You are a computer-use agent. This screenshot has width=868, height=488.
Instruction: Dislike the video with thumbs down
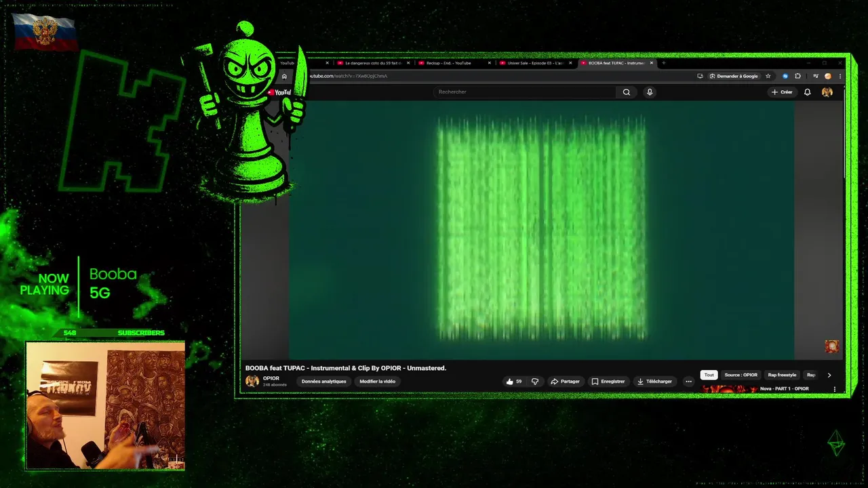pos(535,382)
